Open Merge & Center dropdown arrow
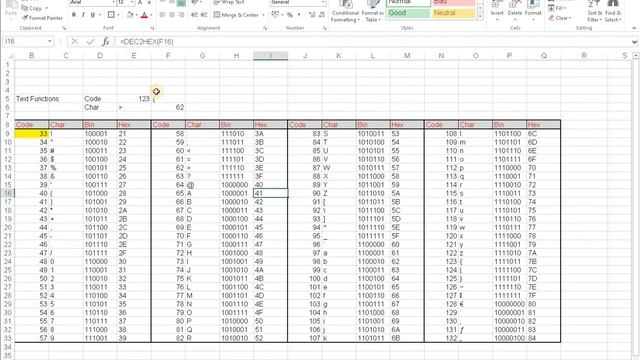 [263, 15]
